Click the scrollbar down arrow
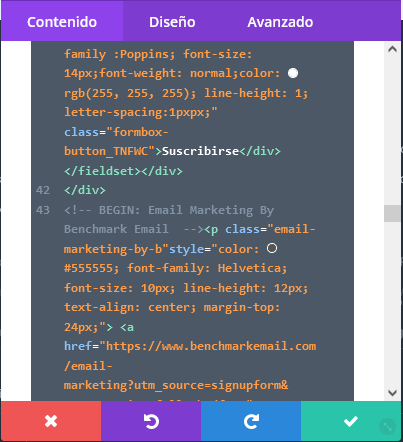The width and height of the screenshot is (403, 442). tap(392, 393)
